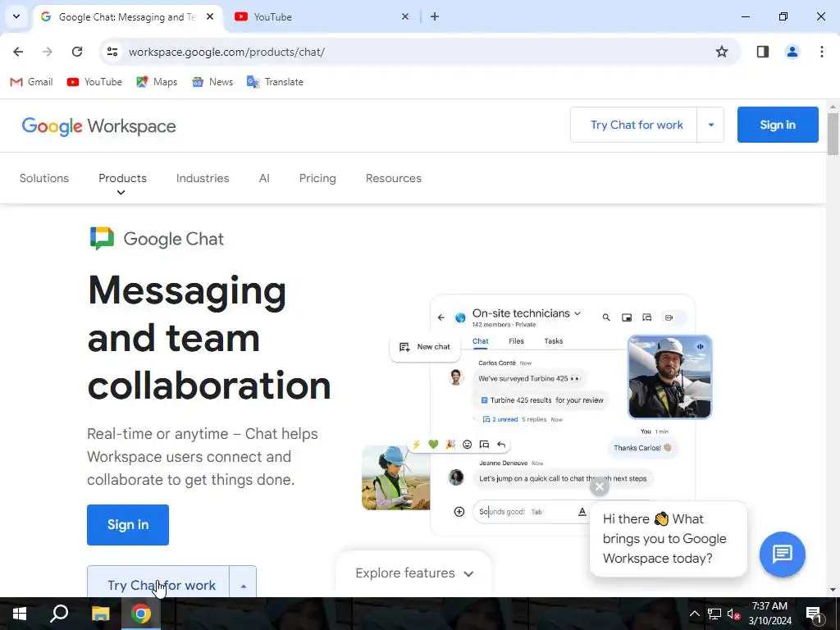The width and height of the screenshot is (840, 630).
Task: Open Windows taskbar search
Action: tap(59, 614)
